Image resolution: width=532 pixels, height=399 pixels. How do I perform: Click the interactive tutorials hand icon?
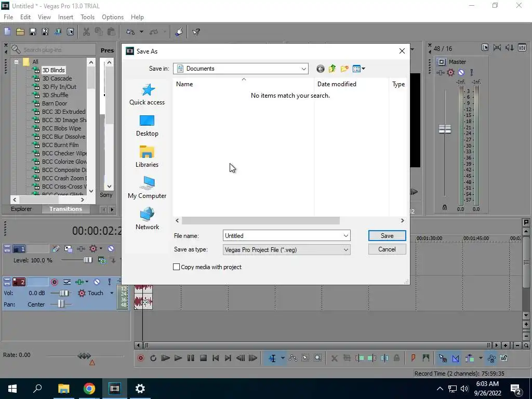[179, 32]
